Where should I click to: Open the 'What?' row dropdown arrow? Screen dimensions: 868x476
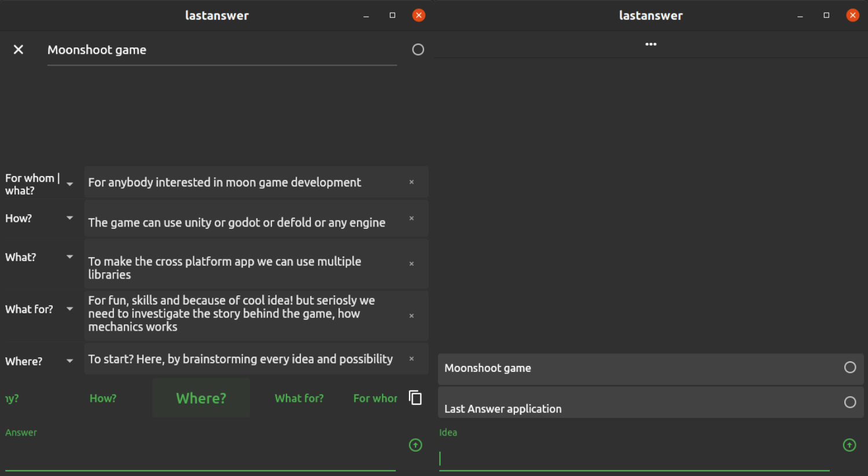tap(69, 257)
